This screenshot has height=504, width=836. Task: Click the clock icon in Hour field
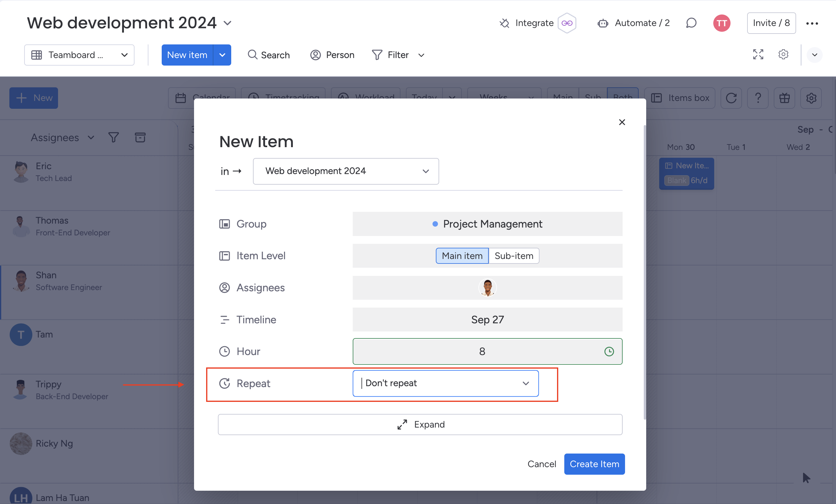(609, 351)
